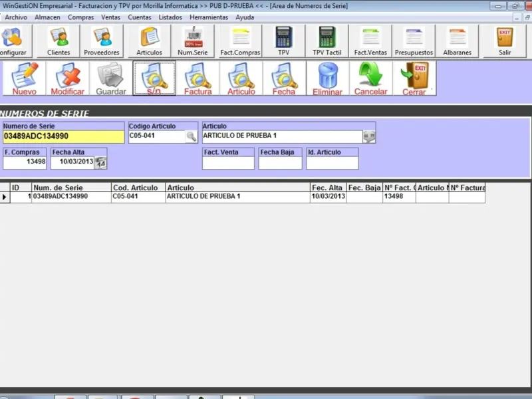532x399 pixels.
Task: Click the Guardar save button
Action: [x=111, y=78]
